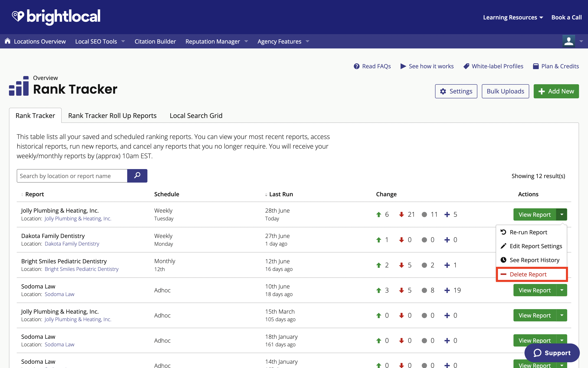Switch to Rank Tracker Roll Up Reports tab
Screen dimensions: 588x368
[112, 115]
